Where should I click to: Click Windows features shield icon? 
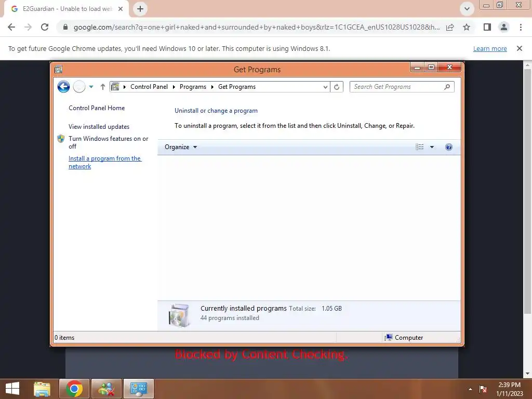point(61,139)
